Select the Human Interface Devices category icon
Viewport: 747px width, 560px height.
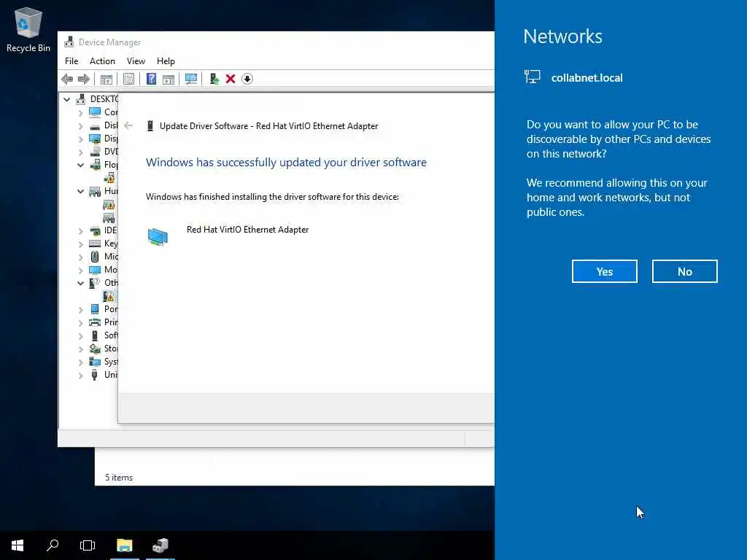coord(95,192)
